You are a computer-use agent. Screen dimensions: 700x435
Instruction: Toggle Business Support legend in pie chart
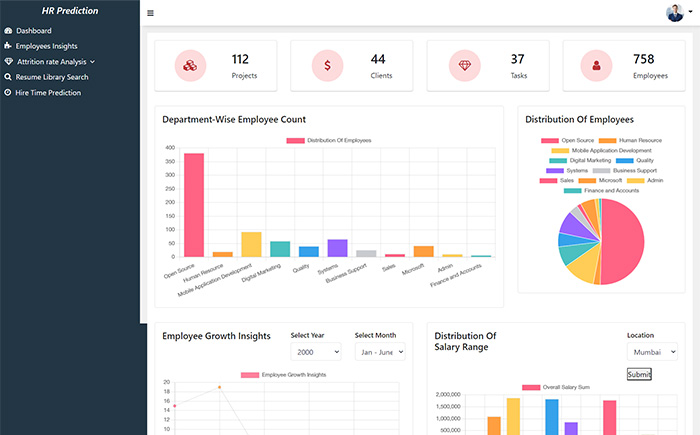coord(625,171)
